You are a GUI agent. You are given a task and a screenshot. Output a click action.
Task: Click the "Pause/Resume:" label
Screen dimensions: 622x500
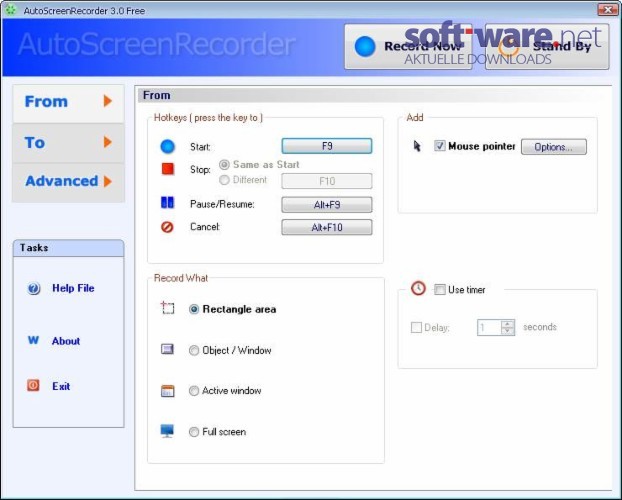pos(222,204)
